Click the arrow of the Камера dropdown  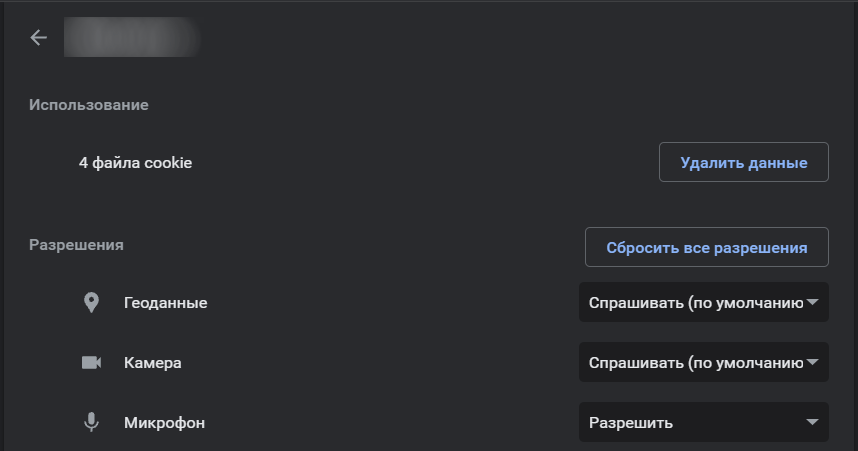click(813, 362)
